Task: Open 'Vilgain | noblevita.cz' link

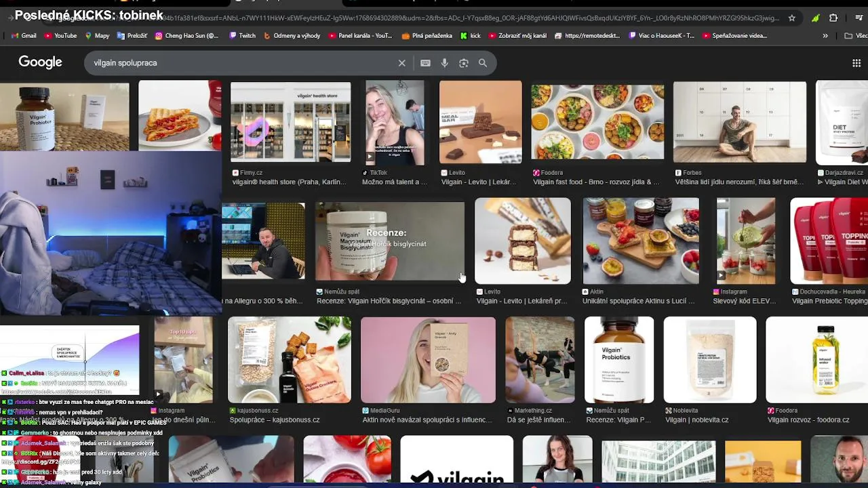Action: (697, 420)
